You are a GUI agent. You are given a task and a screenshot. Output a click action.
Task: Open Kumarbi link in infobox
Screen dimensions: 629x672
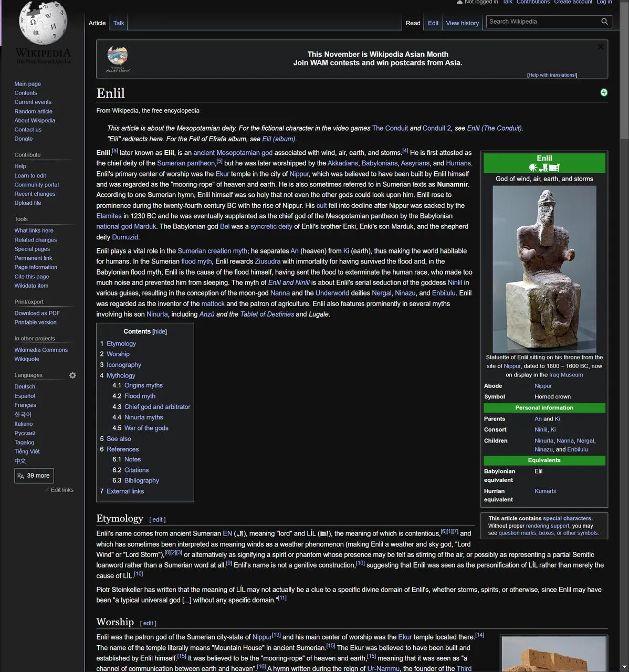546,491
